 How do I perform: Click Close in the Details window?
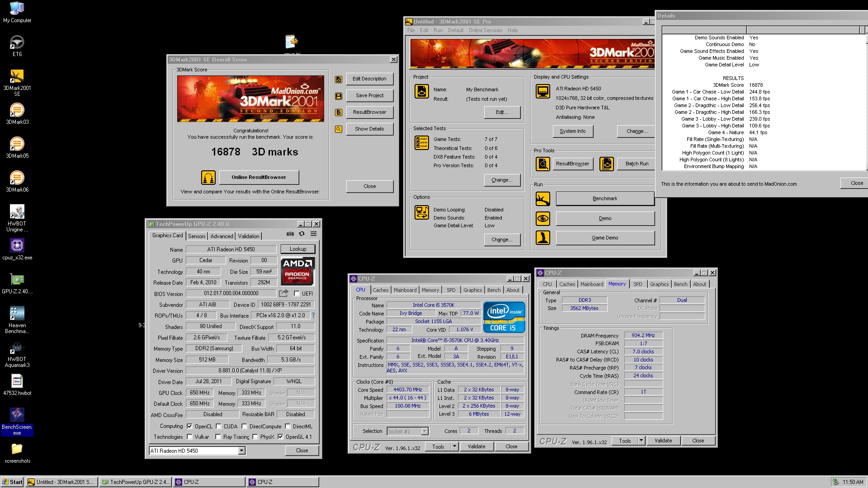tap(854, 183)
